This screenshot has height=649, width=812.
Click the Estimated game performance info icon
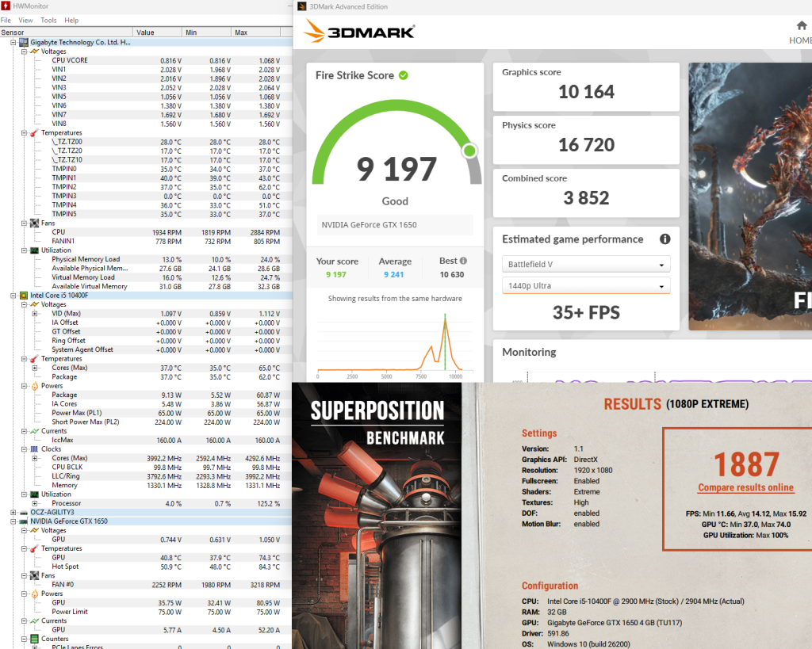coord(665,239)
